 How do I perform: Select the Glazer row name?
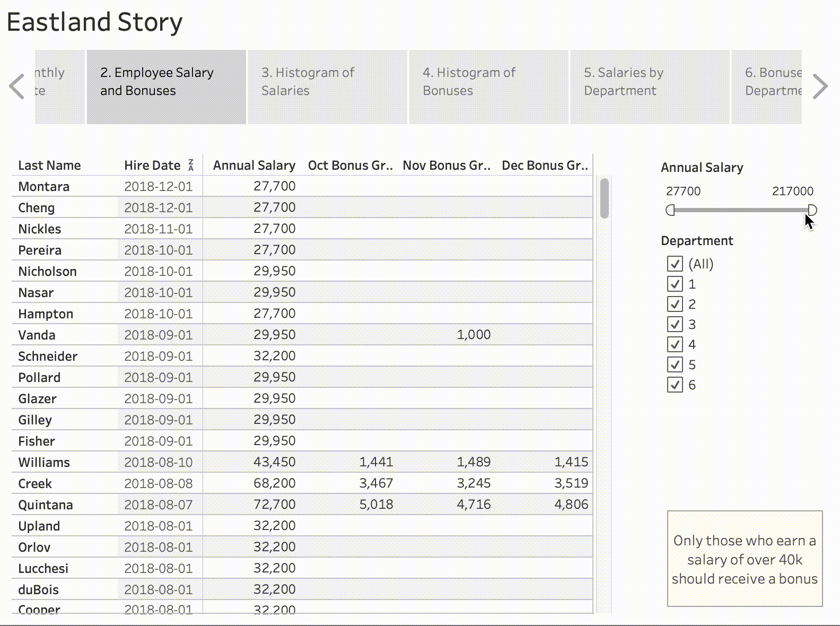tap(37, 399)
